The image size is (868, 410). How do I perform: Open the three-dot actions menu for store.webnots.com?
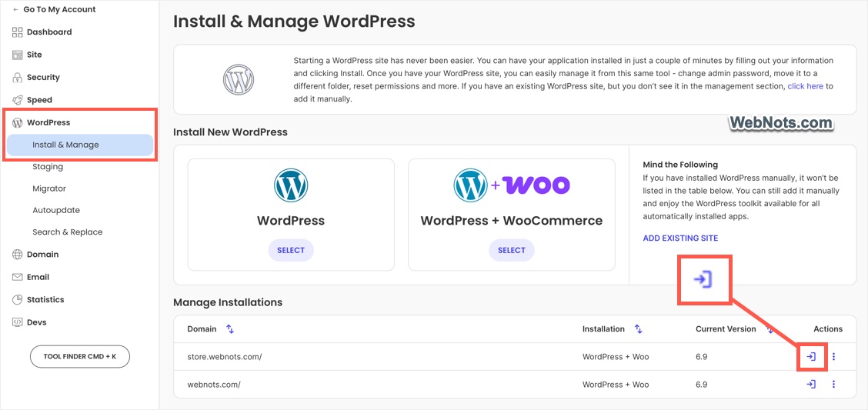click(833, 357)
